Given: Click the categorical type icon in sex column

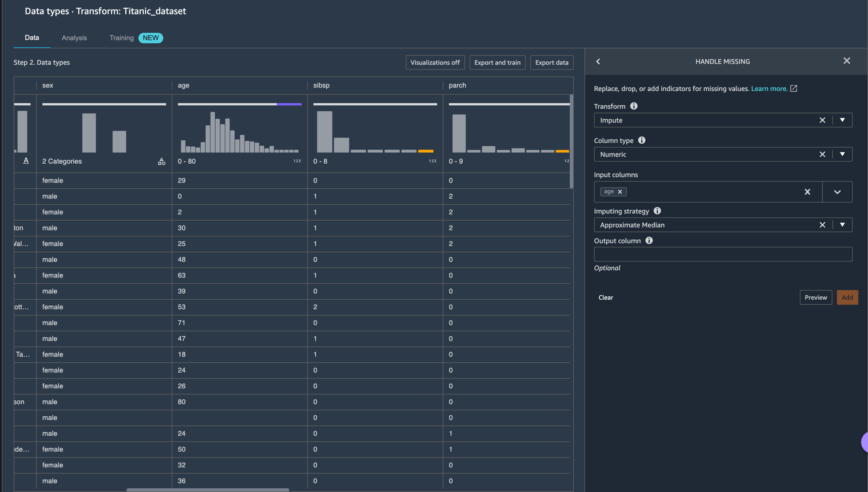Looking at the screenshot, I should (161, 161).
